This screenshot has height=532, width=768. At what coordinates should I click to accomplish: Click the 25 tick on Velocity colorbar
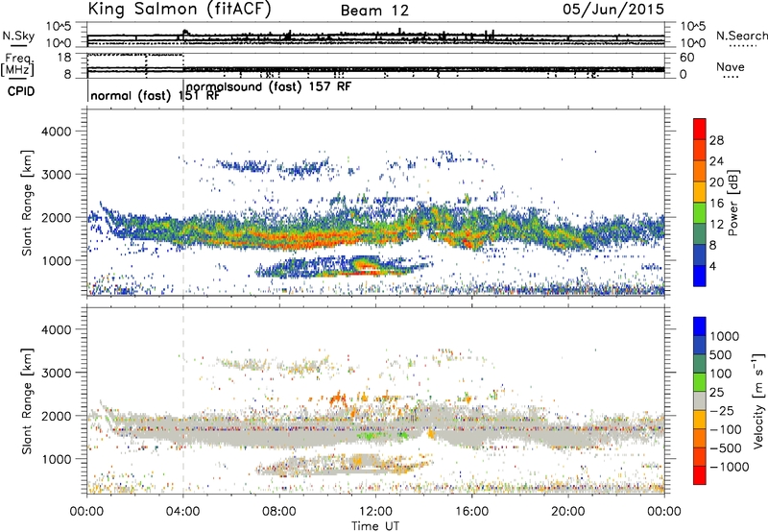point(716,392)
